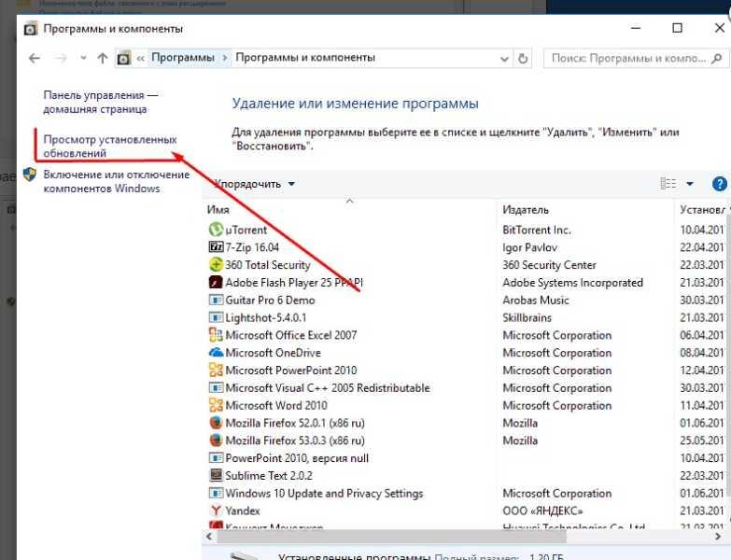The width and height of the screenshot is (731, 560).
Task: Click 360 Security Center publisher cell
Action: pyautogui.click(x=550, y=265)
